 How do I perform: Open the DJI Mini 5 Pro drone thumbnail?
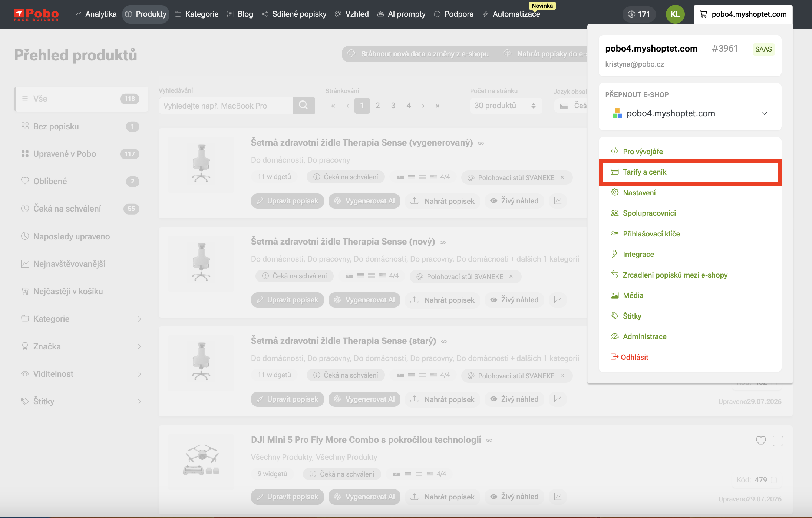pos(201,461)
